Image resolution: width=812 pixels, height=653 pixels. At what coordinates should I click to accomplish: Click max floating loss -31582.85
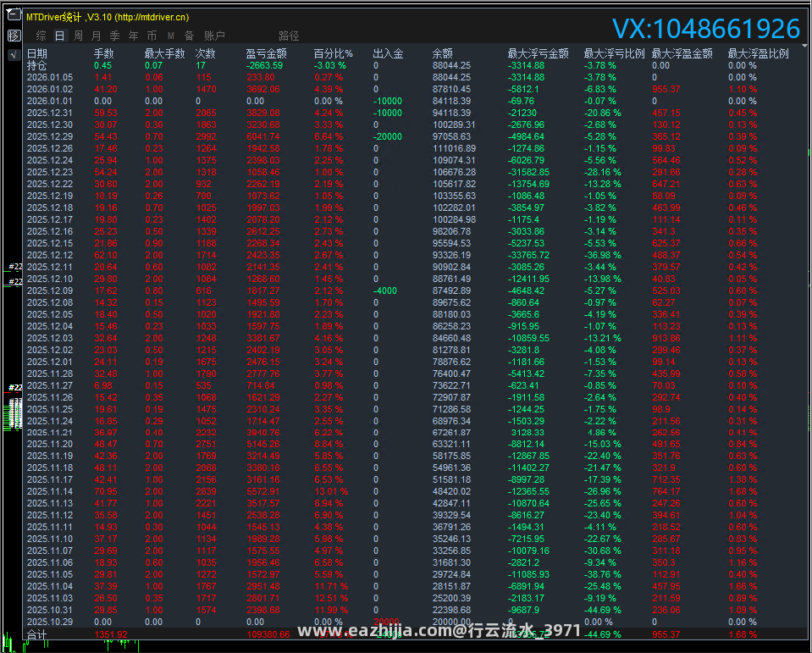tap(528, 172)
